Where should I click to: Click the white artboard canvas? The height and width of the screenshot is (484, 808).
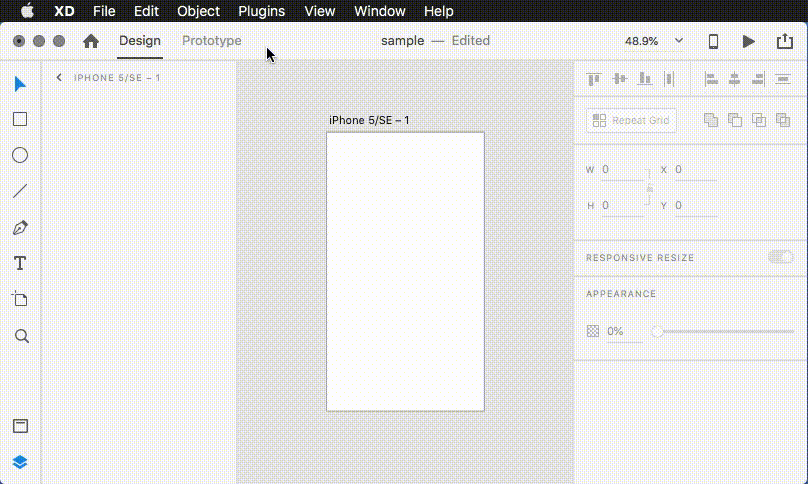[406, 272]
